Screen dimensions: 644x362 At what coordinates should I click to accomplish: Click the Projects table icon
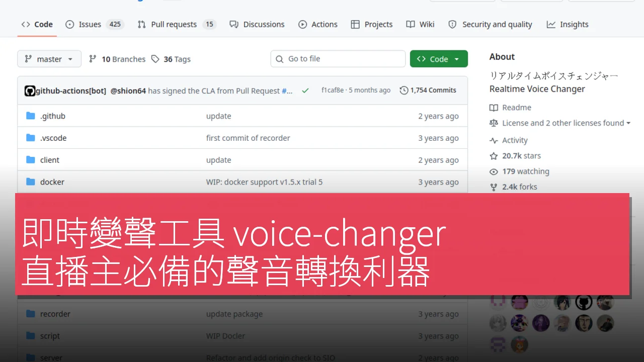click(x=355, y=24)
